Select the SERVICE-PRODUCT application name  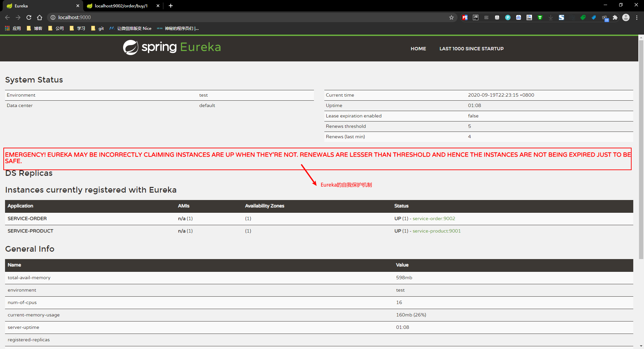click(x=31, y=231)
